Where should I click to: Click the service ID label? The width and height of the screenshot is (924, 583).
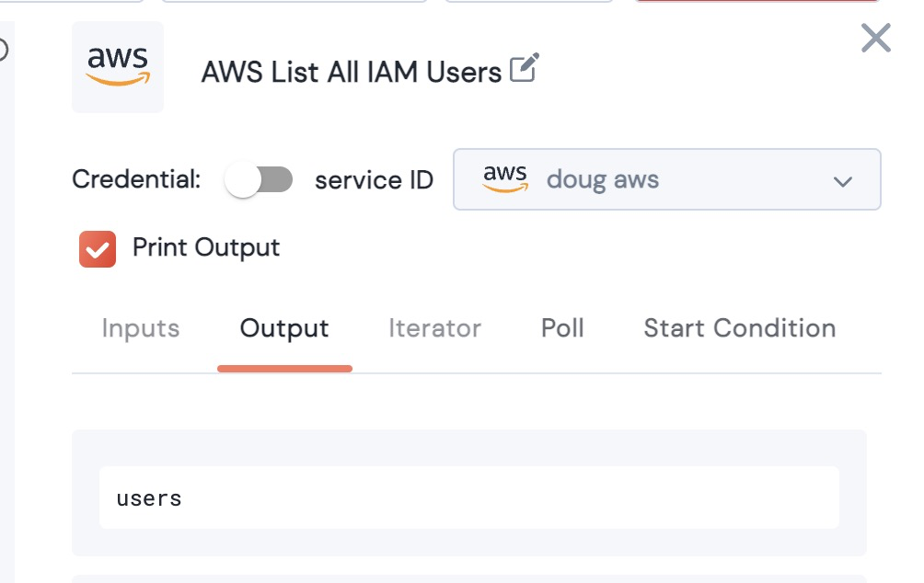(x=374, y=180)
